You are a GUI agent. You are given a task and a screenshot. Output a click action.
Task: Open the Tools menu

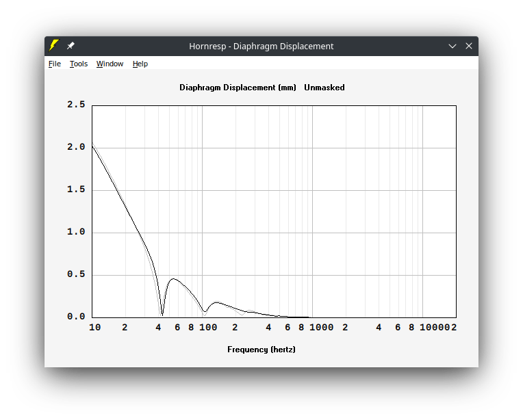pyautogui.click(x=79, y=64)
